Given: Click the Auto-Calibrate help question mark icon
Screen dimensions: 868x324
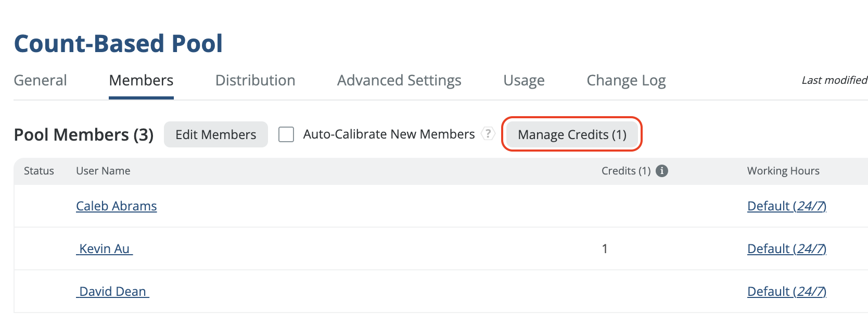Looking at the screenshot, I should tap(488, 134).
